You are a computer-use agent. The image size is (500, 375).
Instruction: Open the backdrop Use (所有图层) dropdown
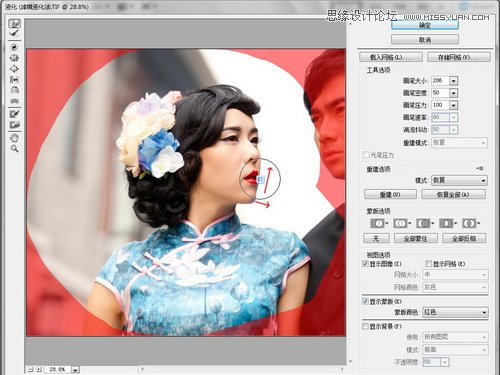pyautogui.click(x=455, y=337)
